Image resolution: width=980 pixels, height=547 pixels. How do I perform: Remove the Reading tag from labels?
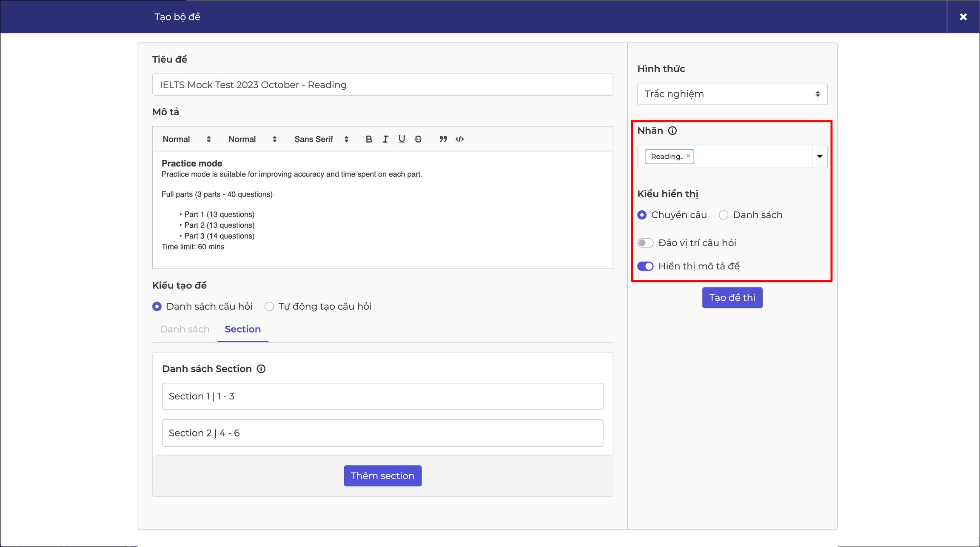click(688, 156)
